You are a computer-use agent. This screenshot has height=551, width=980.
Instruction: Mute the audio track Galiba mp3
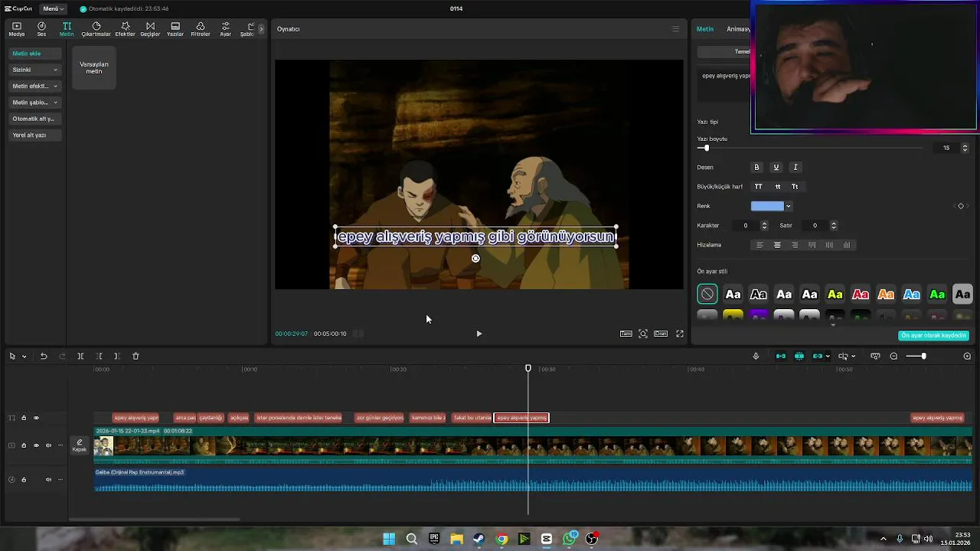click(x=48, y=480)
